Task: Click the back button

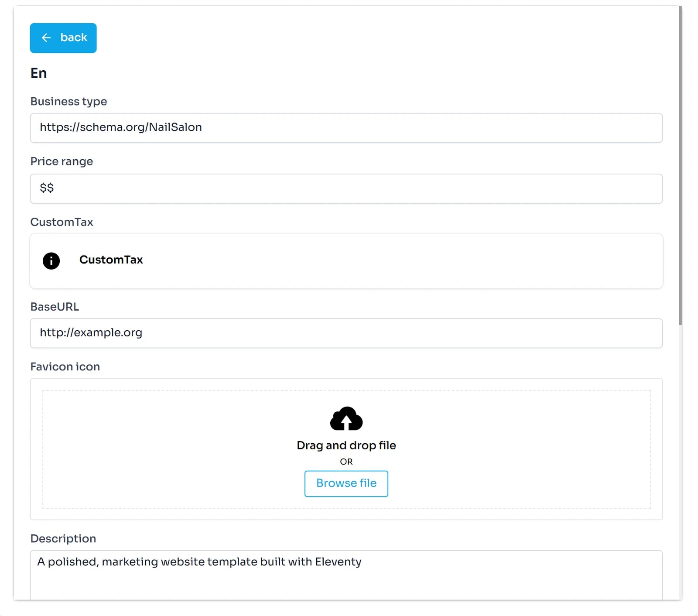Action: click(x=63, y=38)
